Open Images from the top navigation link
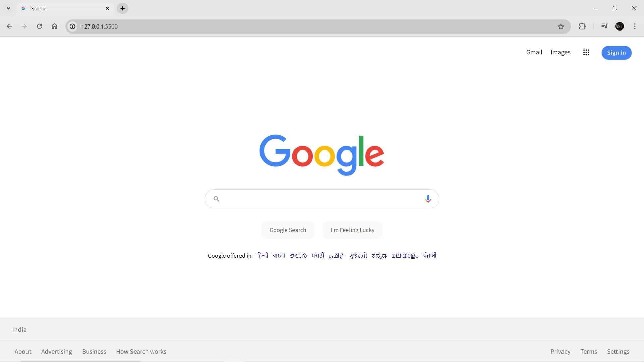 [560, 53]
